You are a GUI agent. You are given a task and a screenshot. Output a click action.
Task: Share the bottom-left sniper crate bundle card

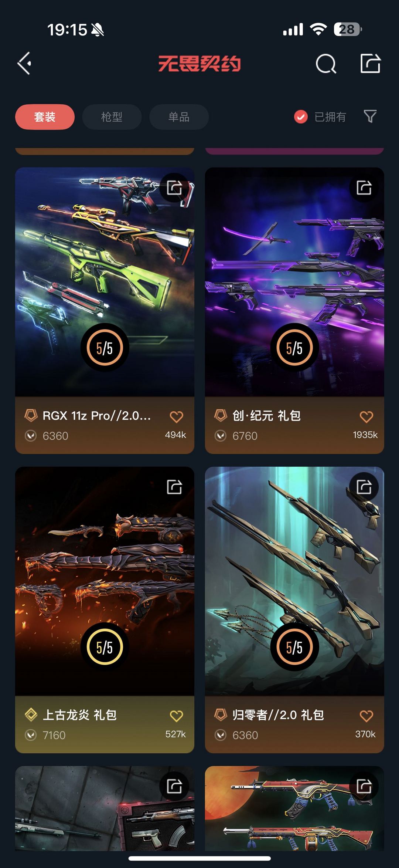click(174, 786)
